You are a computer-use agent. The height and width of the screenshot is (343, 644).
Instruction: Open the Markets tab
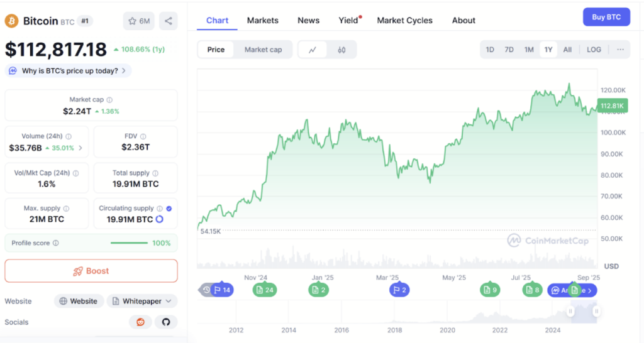[262, 20]
